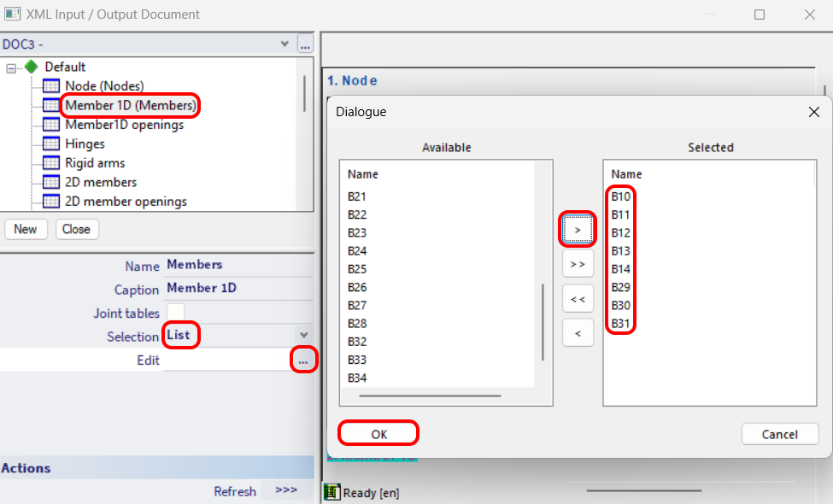
Task: Select Hinges in the tree
Action: [x=85, y=144]
